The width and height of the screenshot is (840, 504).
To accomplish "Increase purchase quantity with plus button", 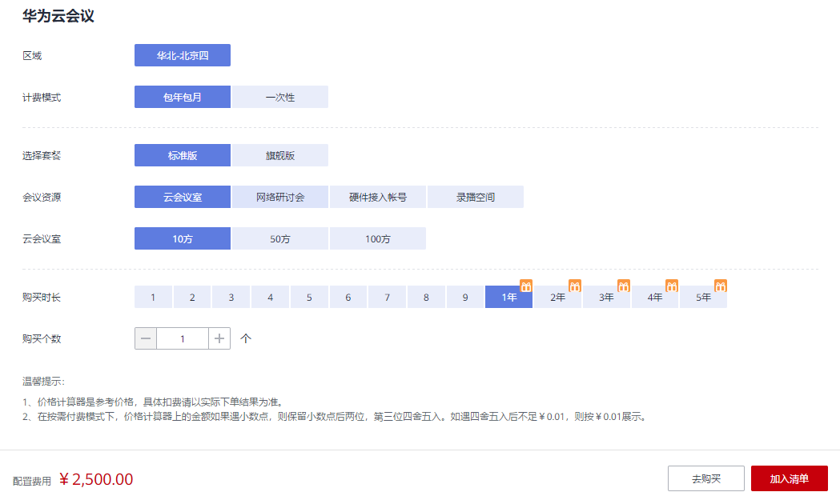I will [219, 338].
